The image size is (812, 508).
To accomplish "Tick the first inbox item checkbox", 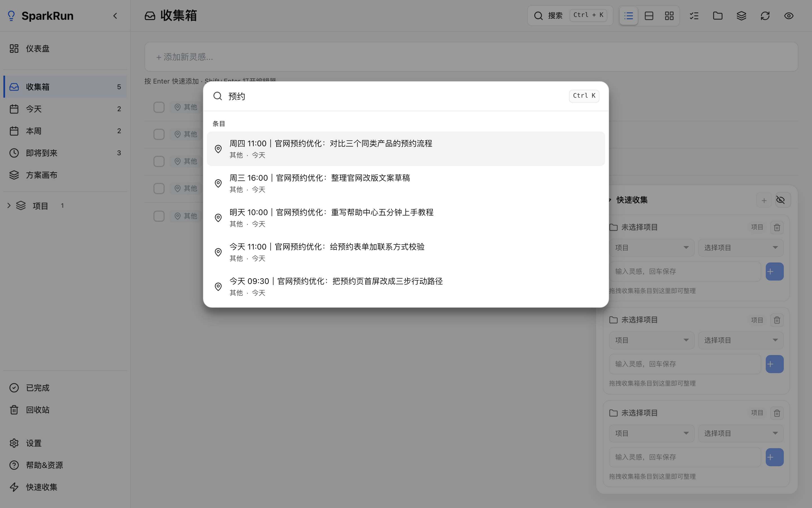I will [159, 107].
